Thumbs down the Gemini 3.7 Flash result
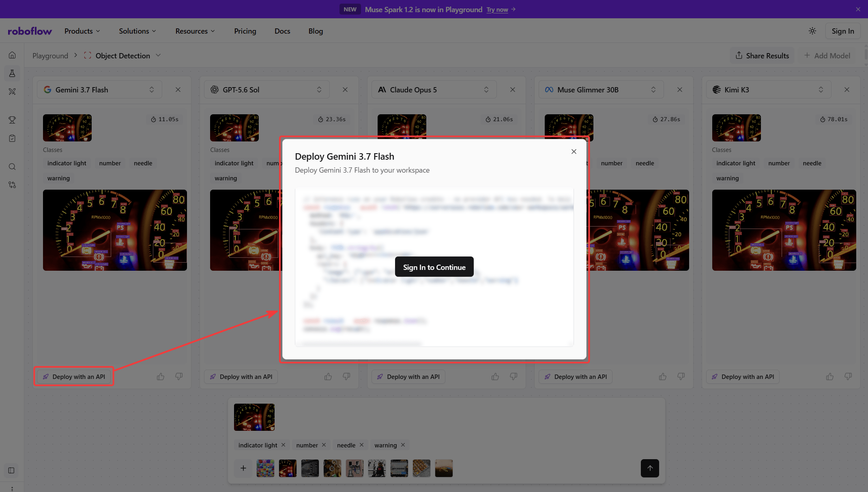This screenshot has height=492, width=868. 179,376
